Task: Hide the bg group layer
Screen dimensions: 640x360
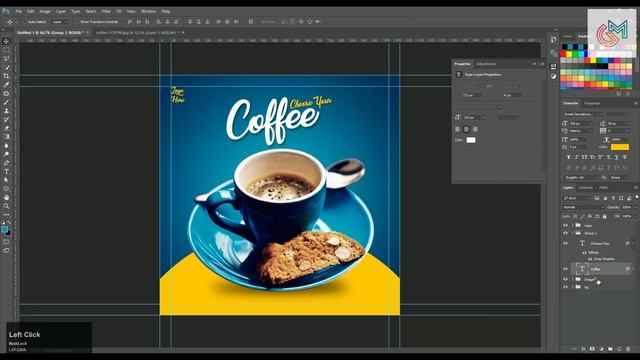Action: pyautogui.click(x=566, y=287)
